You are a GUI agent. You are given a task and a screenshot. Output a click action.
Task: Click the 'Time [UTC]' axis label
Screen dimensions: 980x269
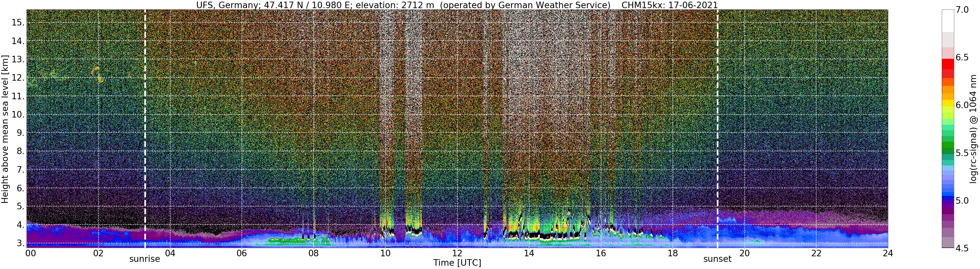[x=457, y=262]
